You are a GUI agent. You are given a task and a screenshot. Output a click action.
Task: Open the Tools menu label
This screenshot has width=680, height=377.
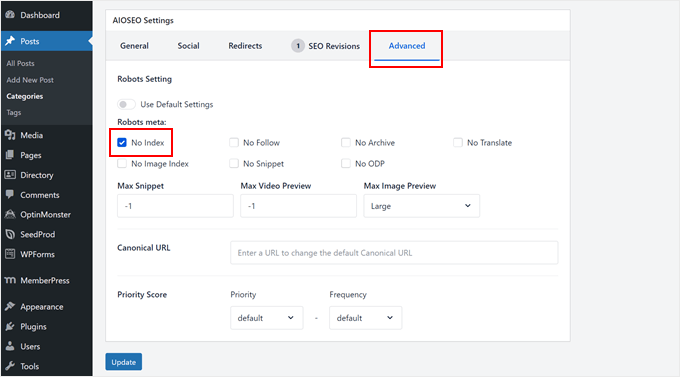pos(29,366)
